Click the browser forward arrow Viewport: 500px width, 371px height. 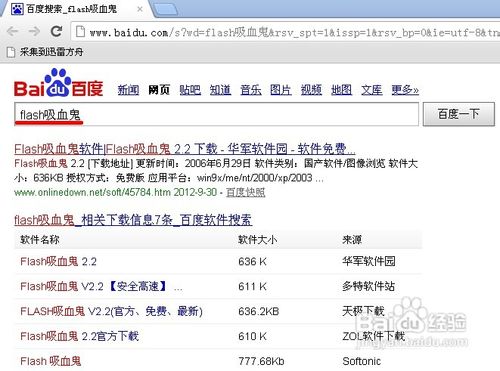coord(34,31)
